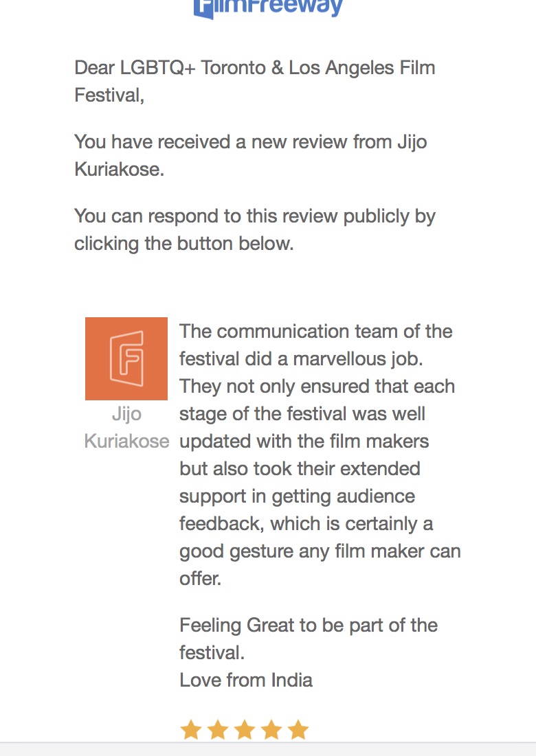
Task: Click the "The communication team of the" line
Action: tap(315, 332)
